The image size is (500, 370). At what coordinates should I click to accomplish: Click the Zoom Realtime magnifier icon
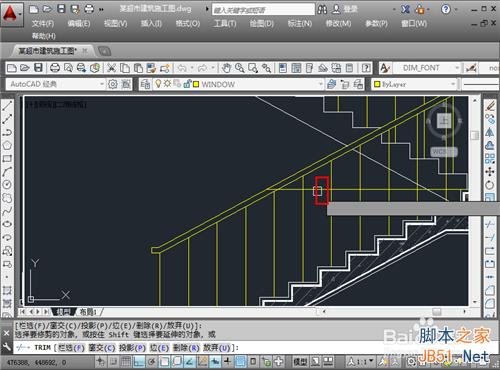240,68
